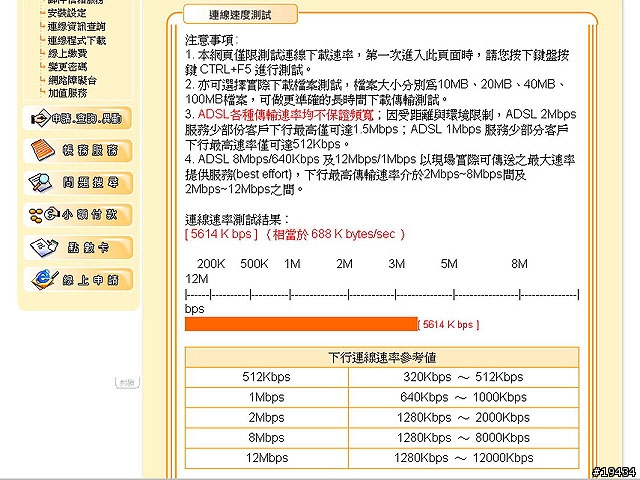The width and height of the screenshot is (640, 480).
Task: Click the 200K scale label
Action: [211, 264]
